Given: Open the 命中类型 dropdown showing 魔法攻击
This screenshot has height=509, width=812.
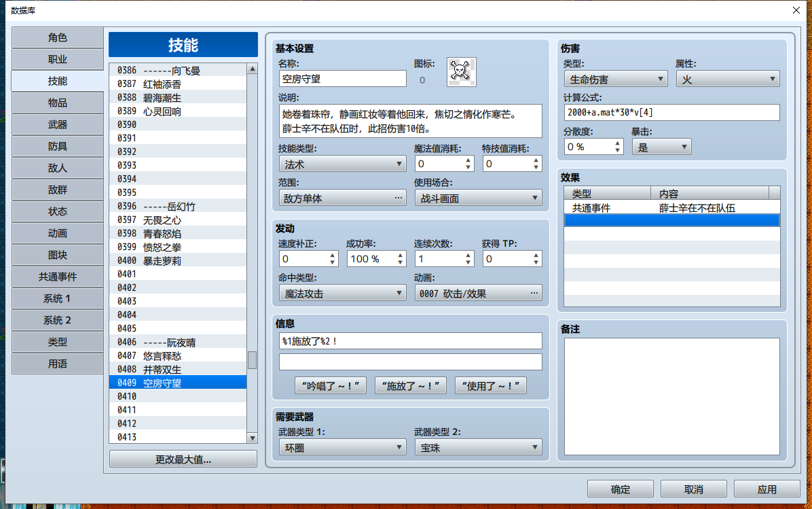Looking at the screenshot, I should (342, 294).
